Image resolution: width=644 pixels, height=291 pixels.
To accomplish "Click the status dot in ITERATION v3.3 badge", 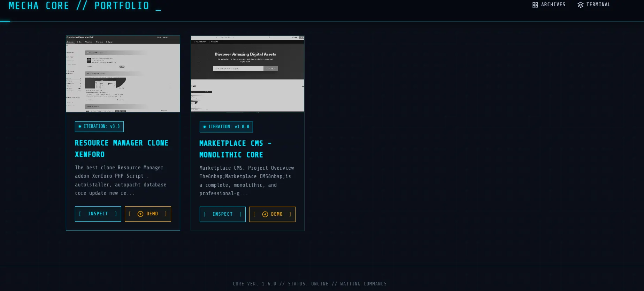I will [80, 127].
